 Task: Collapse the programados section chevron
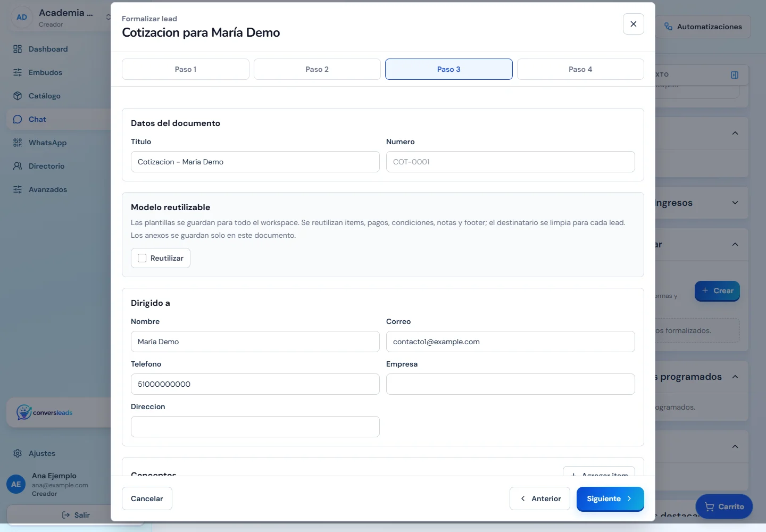click(x=735, y=377)
